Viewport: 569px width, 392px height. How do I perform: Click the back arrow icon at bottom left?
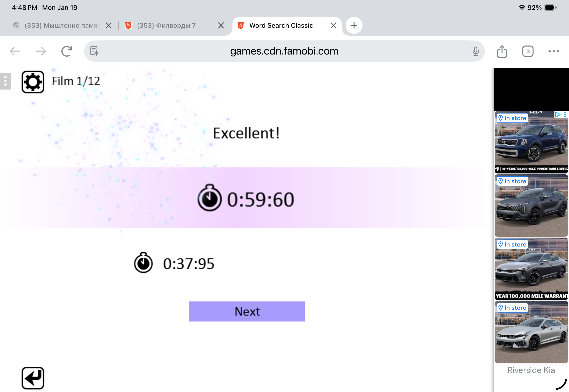coord(33,378)
